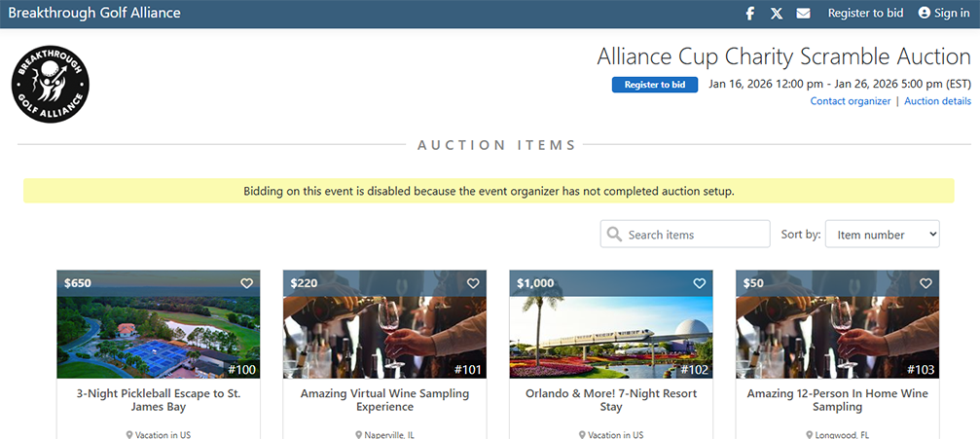
Task: Click the search magnifier icon
Action: (614, 235)
